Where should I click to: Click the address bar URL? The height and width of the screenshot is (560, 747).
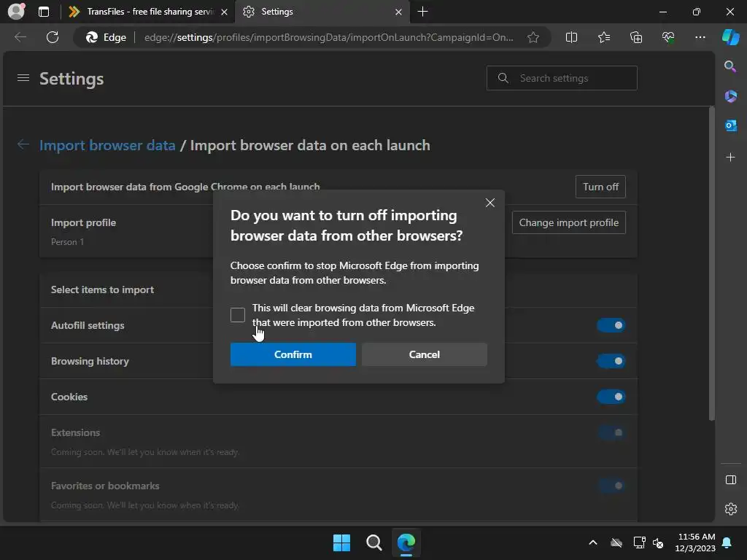[329, 37]
